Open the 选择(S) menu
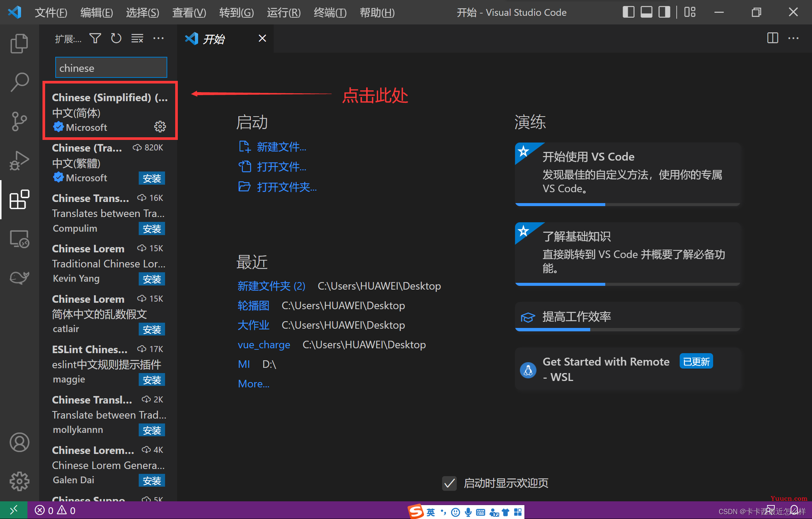The width and height of the screenshot is (812, 519). 142,12
